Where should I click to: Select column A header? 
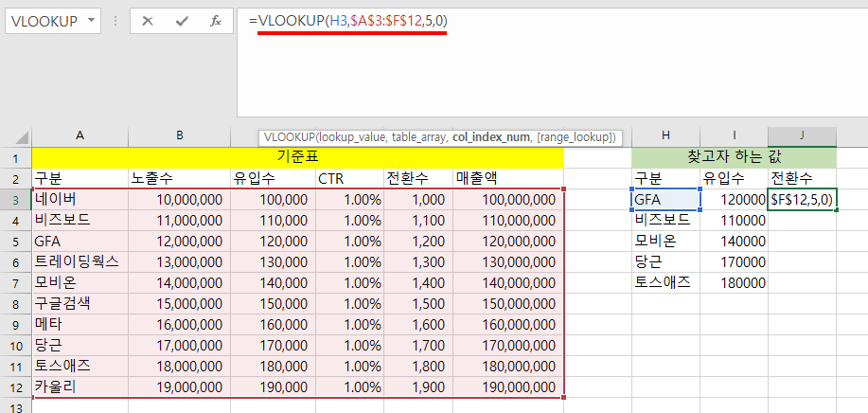(x=80, y=136)
